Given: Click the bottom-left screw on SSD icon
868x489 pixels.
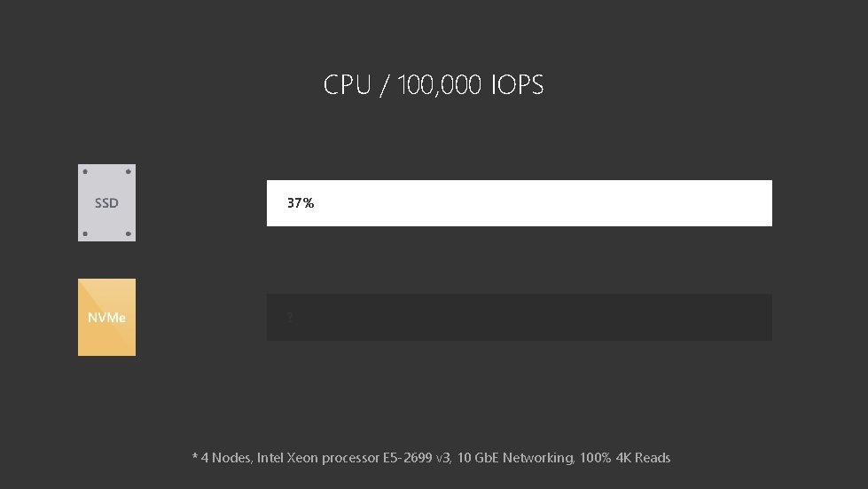Looking at the screenshot, I should click(85, 233).
